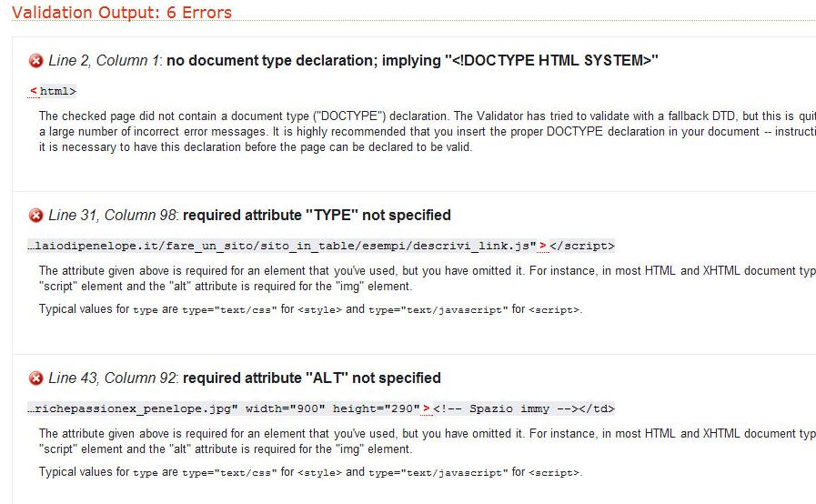This screenshot has height=504, width=816.
Task: Click required attribute TYPE not specified message
Action: pyautogui.click(x=317, y=215)
